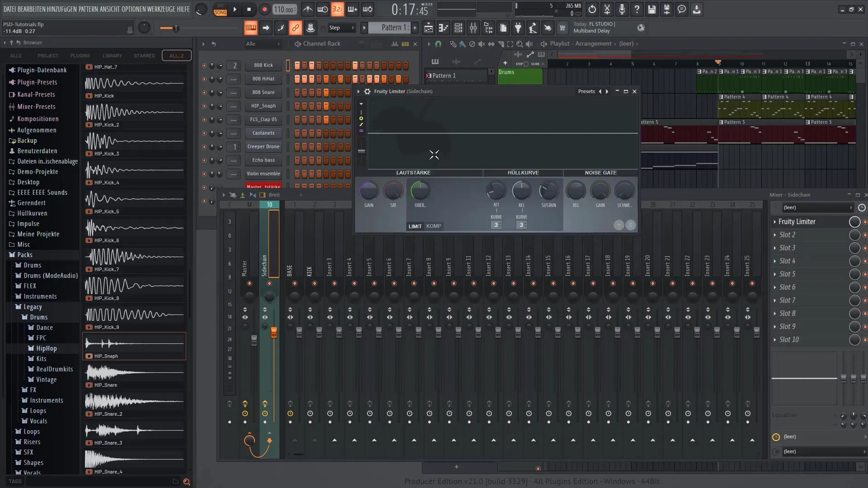Toggle the Playlist magnet snap icon
This screenshot has height=488, width=868.
(438, 44)
